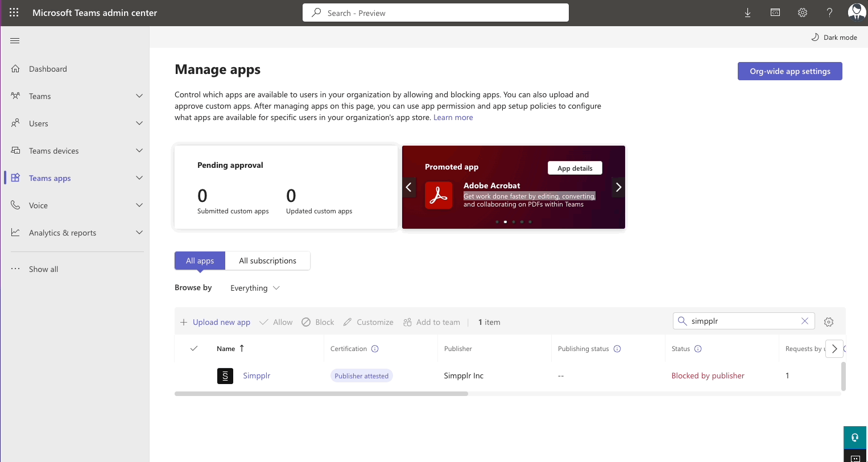Click Publisher attested badge
This screenshot has width=868, height=462.
point(361,376)
